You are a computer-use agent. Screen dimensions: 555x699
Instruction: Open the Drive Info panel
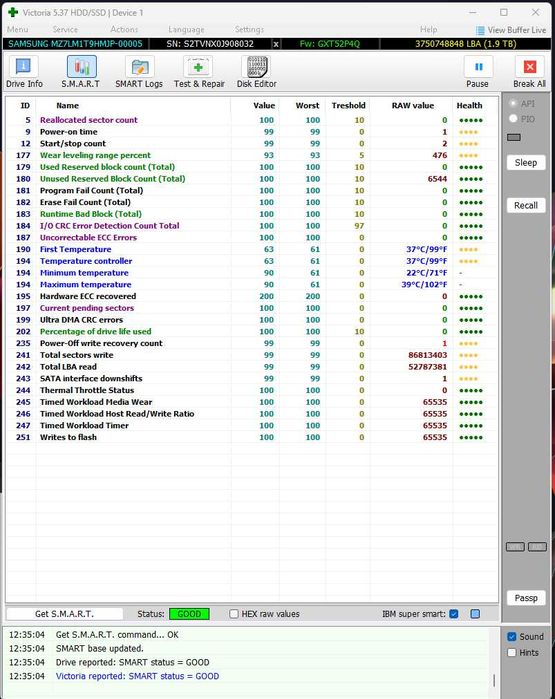tap(24, 67)
